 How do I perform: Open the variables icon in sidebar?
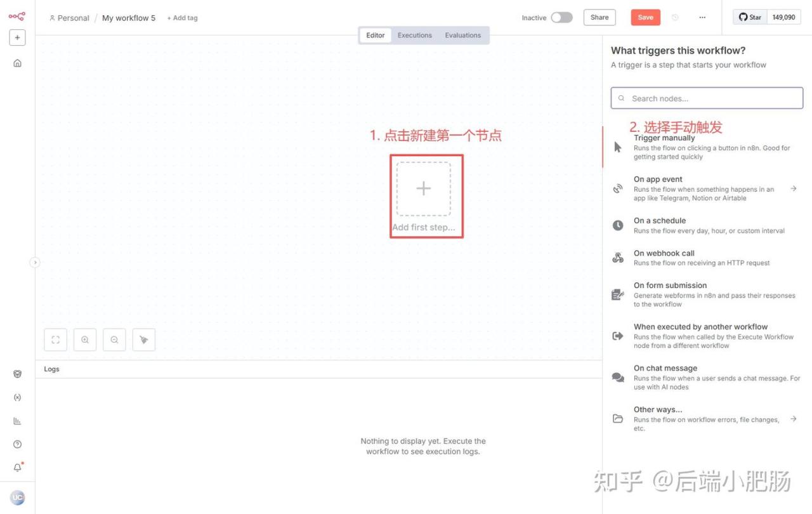tap(17, 397)
